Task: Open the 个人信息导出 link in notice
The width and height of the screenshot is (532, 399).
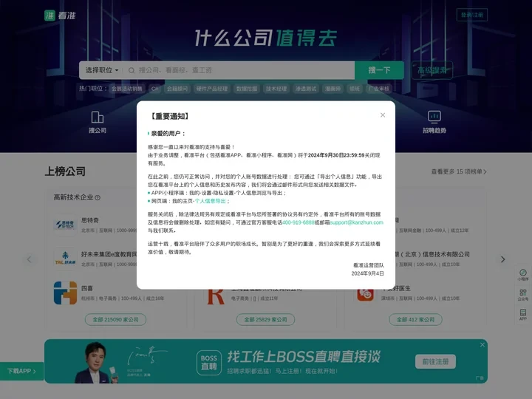Action: click(x=211, y=201)
